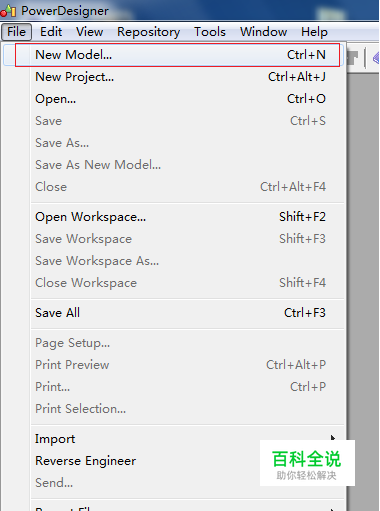Click Save All in the menu
This screenshot has height=511, width=380.
(x=188, y=313)
